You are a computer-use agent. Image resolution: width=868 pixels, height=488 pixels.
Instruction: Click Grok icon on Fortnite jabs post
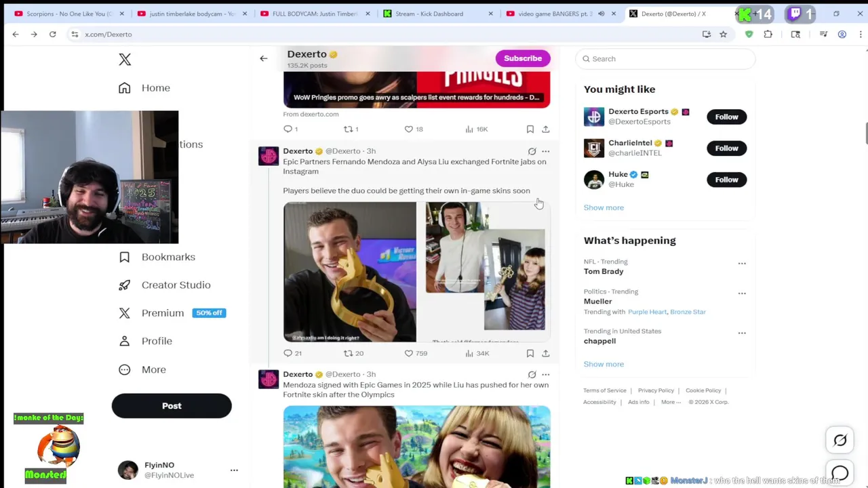532,151
